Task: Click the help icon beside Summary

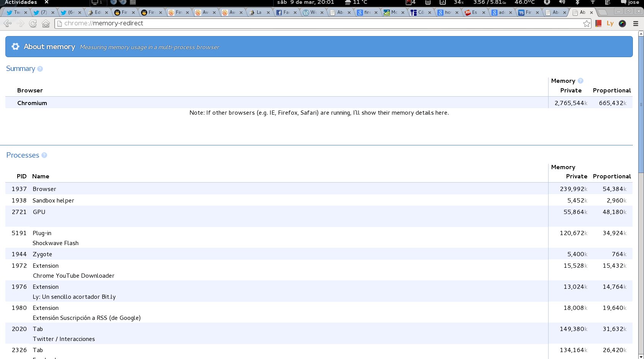Action: (40, 69)
